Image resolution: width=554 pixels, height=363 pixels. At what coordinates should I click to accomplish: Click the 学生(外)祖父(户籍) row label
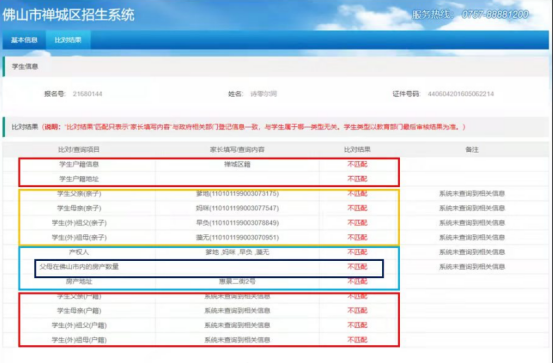[x=79, y=325]
